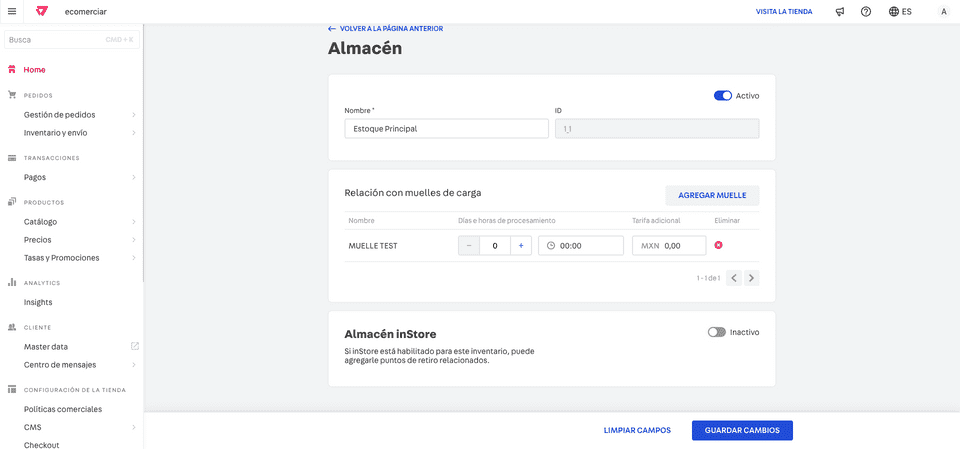Click the globe language icon
960x449 pixels.
point(893,12)
